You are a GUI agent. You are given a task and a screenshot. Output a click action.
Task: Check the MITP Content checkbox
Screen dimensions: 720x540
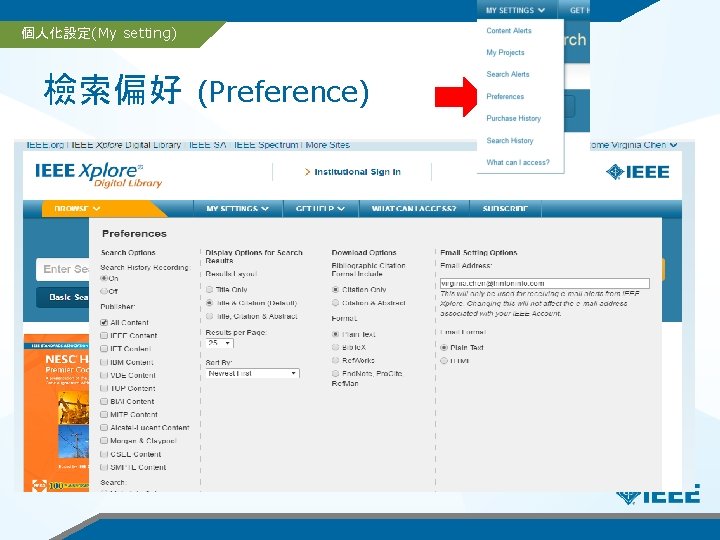point(104,415)
